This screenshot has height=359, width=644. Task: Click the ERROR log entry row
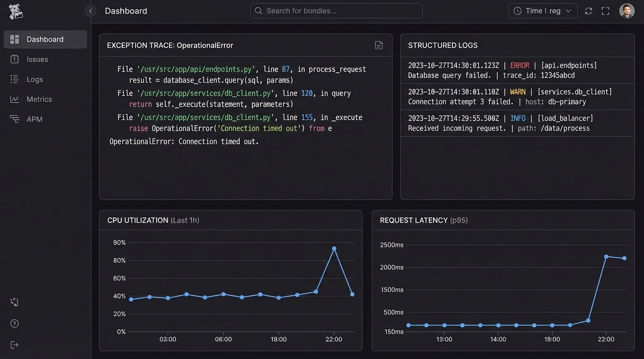517,70
